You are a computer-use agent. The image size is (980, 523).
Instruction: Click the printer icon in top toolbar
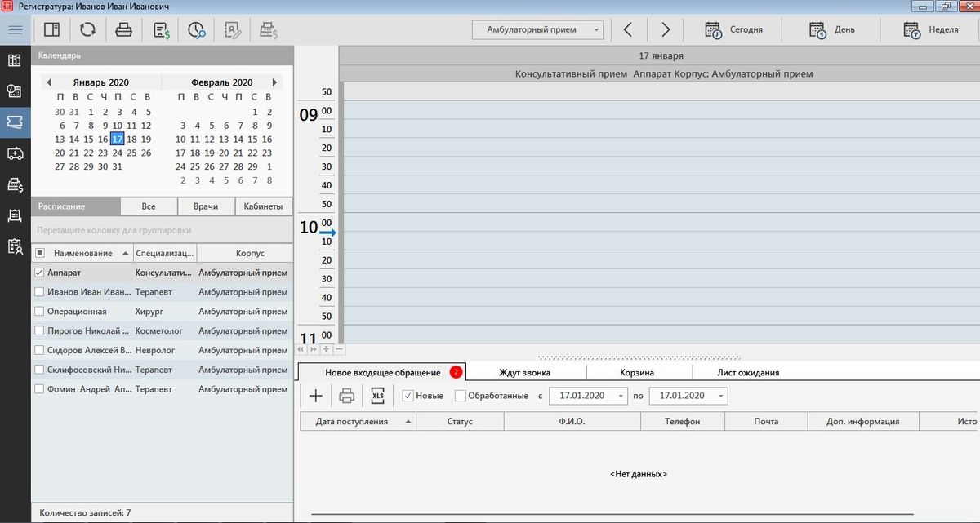pyautogui.click(x=123, y=30)
